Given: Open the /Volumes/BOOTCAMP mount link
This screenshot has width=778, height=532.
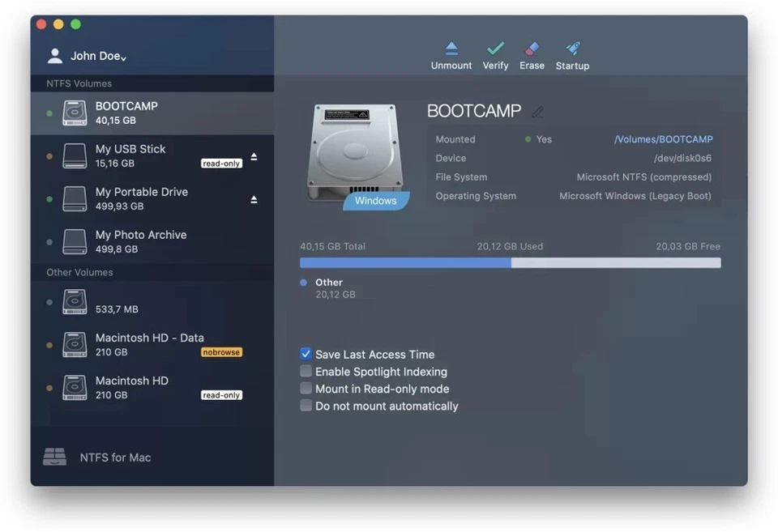Looking at the screenshot, I should [664, 138].
